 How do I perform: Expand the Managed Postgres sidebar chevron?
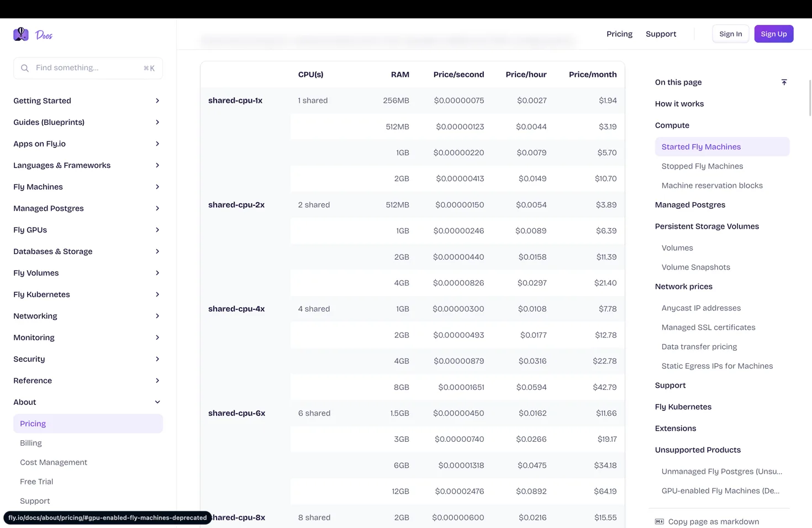point(157,208)
